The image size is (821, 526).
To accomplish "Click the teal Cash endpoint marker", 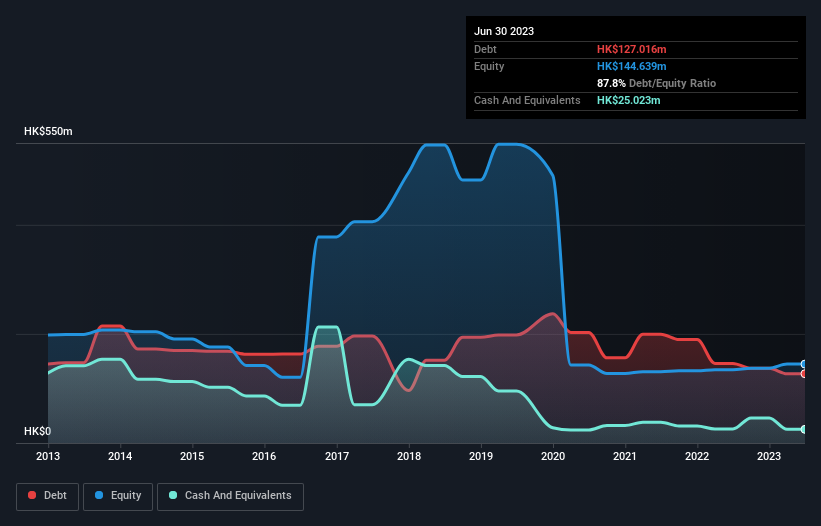I will (x=804, y=429).
